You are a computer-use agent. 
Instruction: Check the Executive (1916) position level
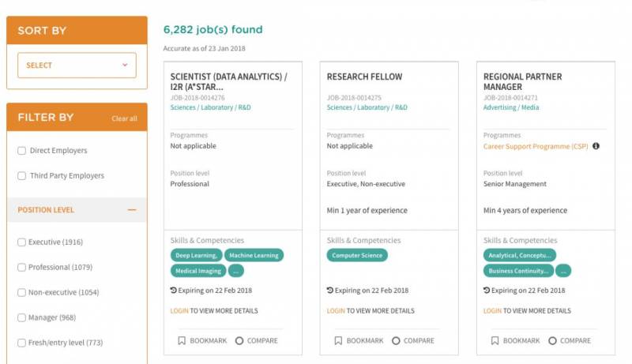[22, 242]
